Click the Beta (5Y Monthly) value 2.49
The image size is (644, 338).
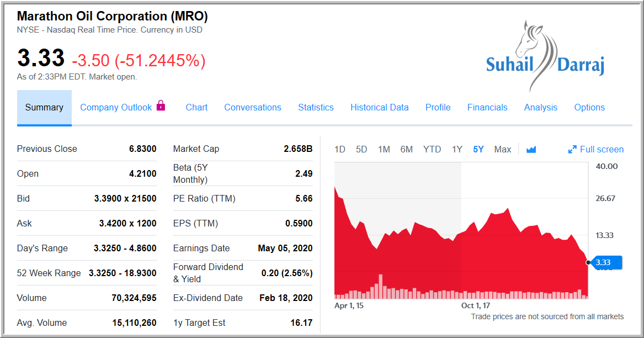click(x=304, y=173)
